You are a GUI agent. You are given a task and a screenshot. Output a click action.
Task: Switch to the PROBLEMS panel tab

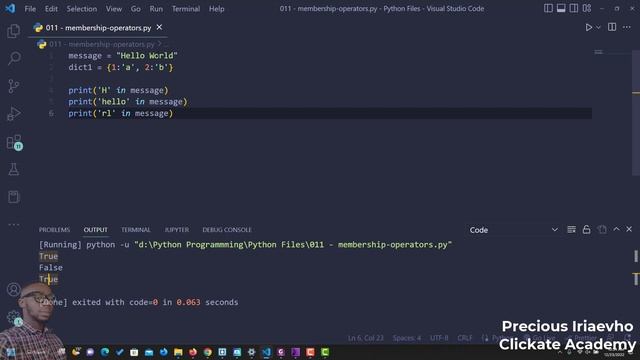click(x=54, y=230)
